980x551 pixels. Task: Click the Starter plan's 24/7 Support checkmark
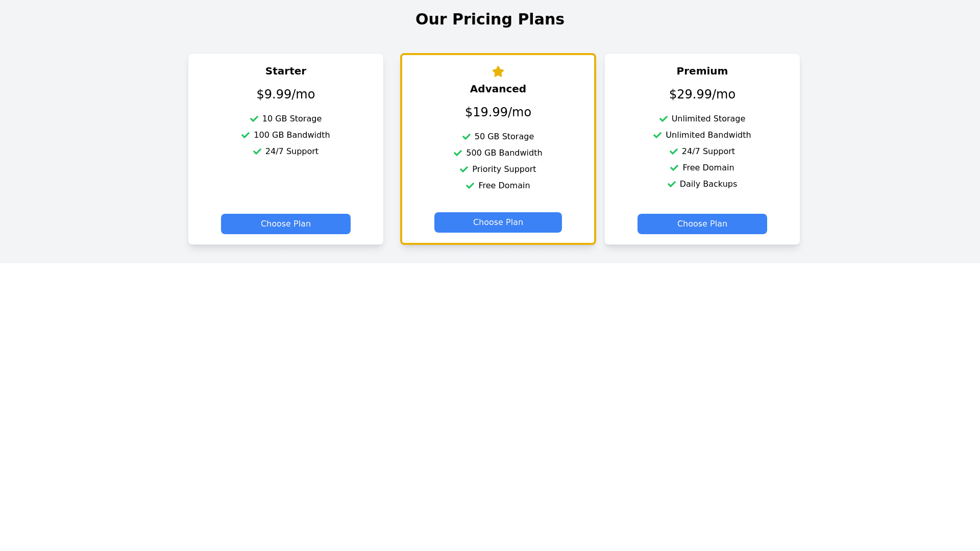pos(257,152)
